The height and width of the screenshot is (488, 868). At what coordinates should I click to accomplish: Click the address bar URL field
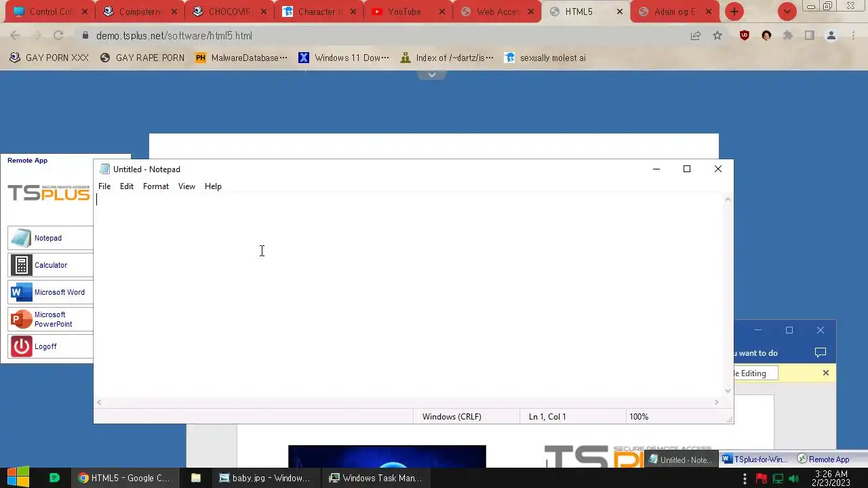tap(380, 36)
